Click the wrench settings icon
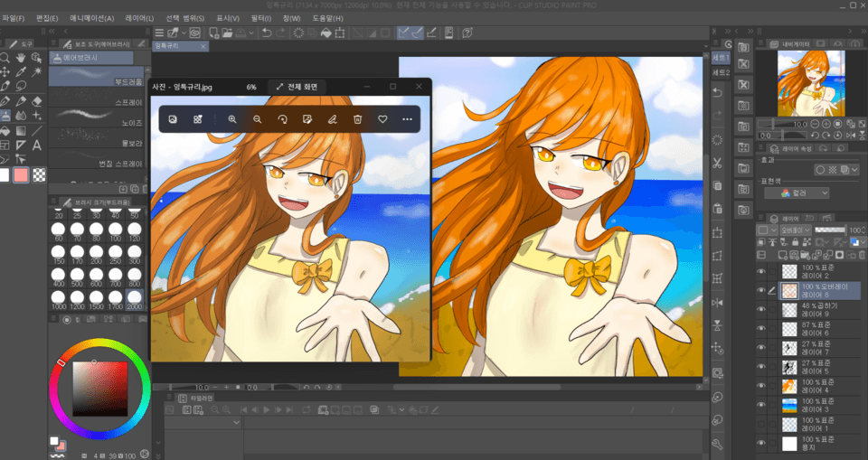This screenshot has width=868, height=460. [x=717, y=444]
